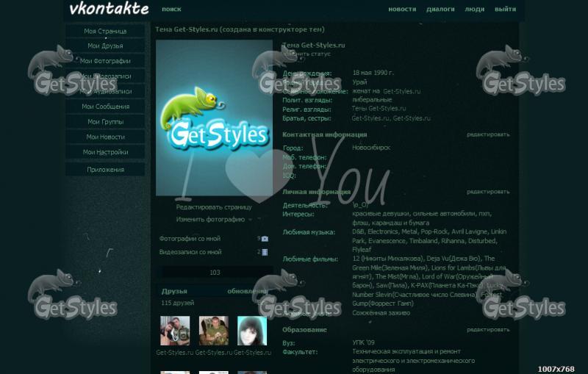The height and width of the screenshot is (374, 588).
Task: Open third friend's avatar thumbnail
Action: click(252, 331)
